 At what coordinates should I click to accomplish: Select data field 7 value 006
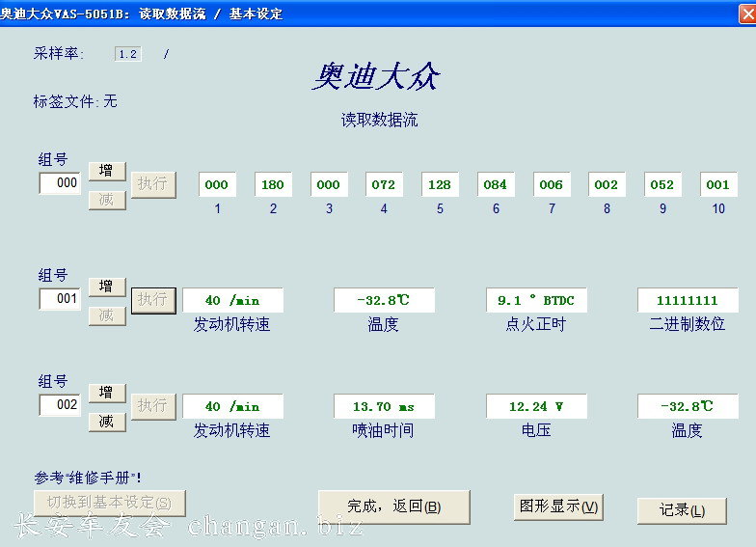pyautogui.click(x=552, y=185)
